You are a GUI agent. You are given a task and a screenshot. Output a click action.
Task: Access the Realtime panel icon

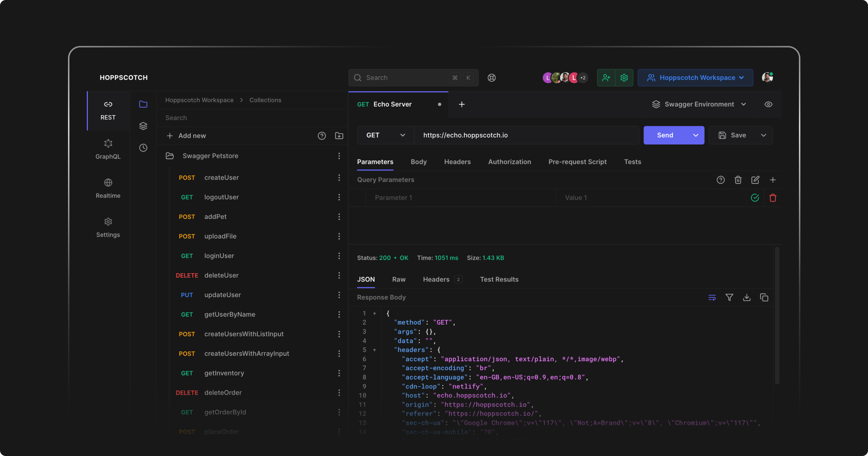108,183
